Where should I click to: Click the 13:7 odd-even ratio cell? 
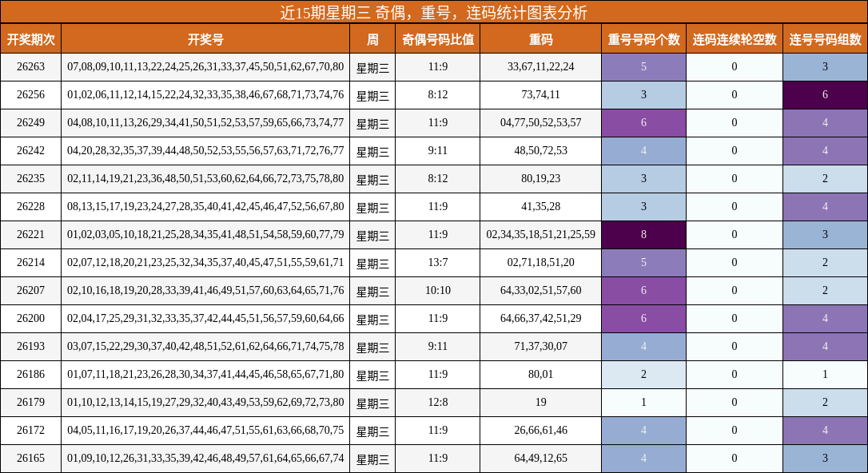[x=438, y=262]
